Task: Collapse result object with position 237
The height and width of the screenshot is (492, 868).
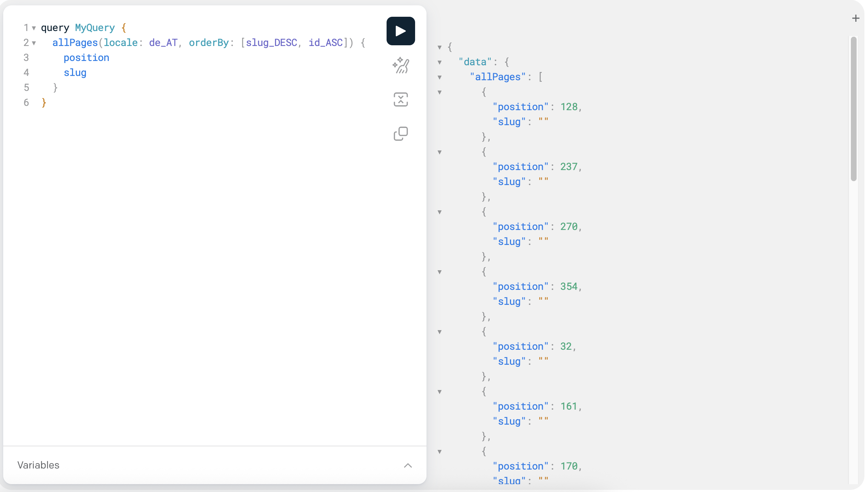Action: click(440, 152)
